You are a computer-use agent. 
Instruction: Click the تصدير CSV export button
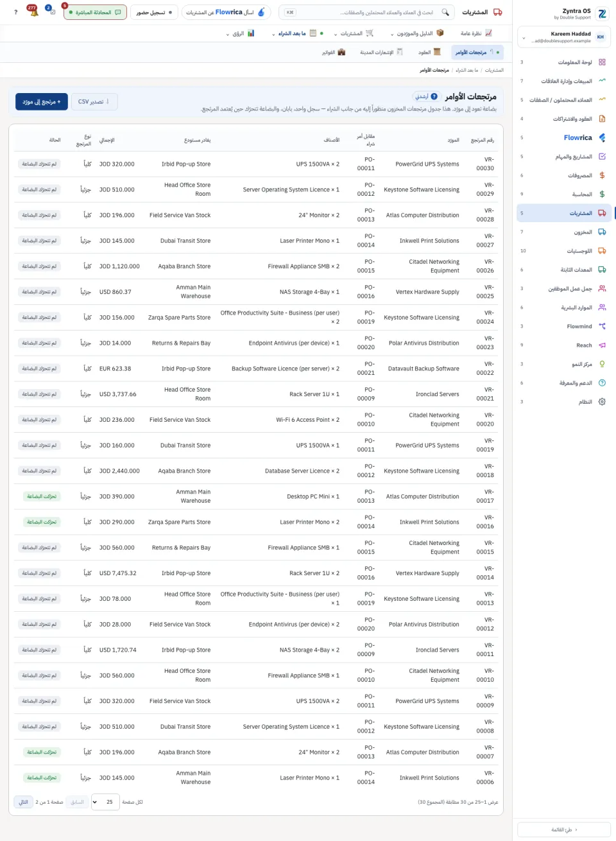(x=94, y=101)
